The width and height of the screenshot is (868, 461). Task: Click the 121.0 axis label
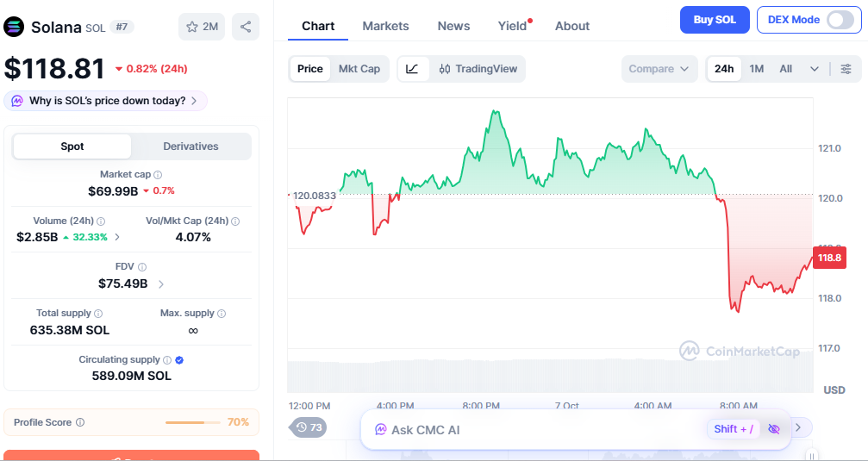830,148
